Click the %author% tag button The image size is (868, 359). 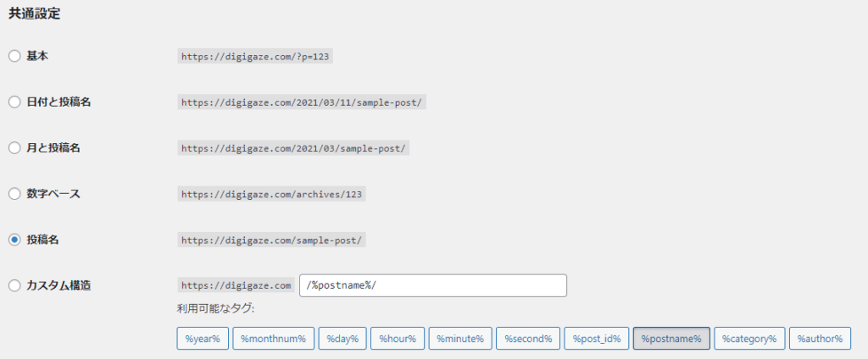tap(821, 339)
